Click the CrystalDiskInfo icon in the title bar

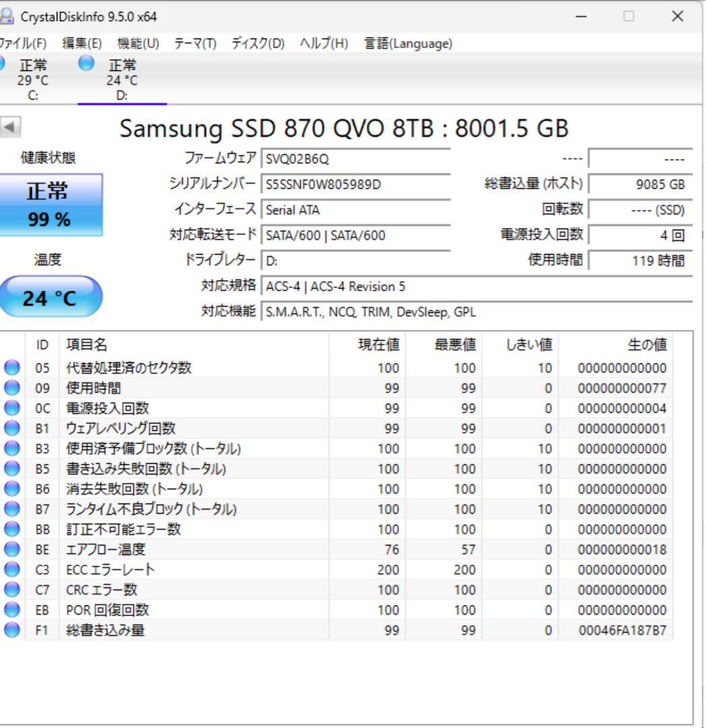(9, 15)
